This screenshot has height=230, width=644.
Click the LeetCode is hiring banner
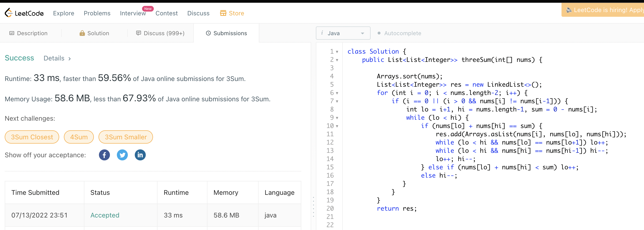tap(603, 10)
